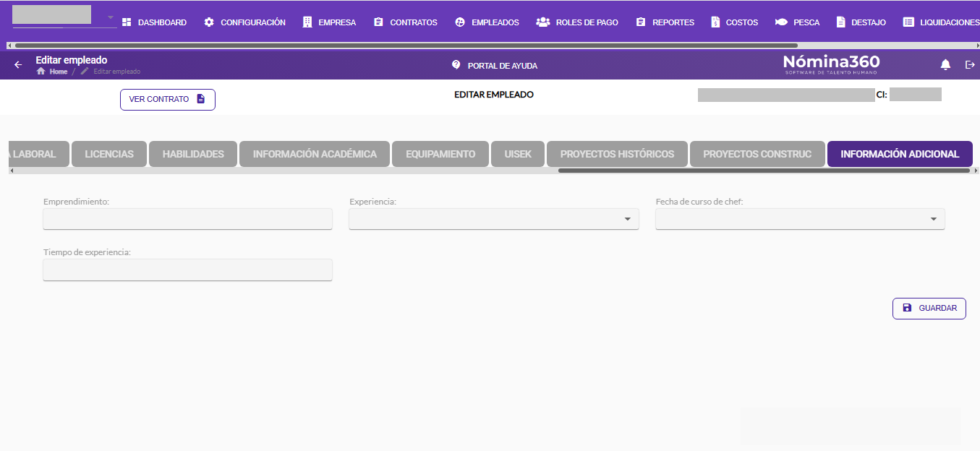Click the help question mark icon

tap(456, 64)
